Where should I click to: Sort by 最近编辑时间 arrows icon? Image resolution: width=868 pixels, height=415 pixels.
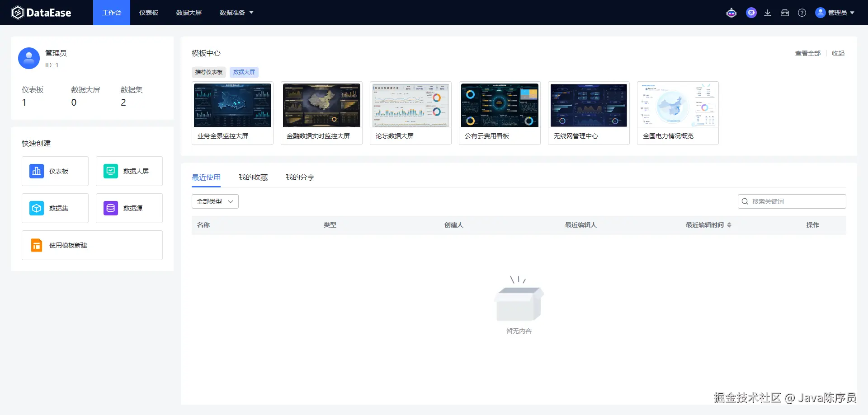pos(729,225)
